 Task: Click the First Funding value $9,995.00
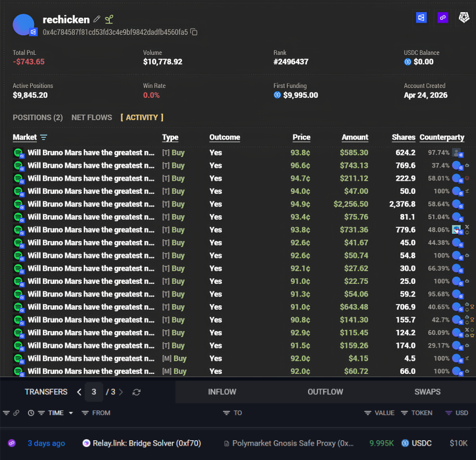(x=300, y=96)
